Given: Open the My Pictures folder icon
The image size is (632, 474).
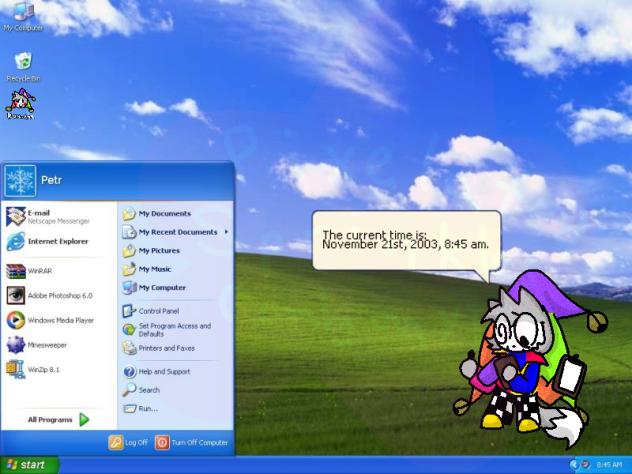Looking at the screenshot, I should click(129, 251).
